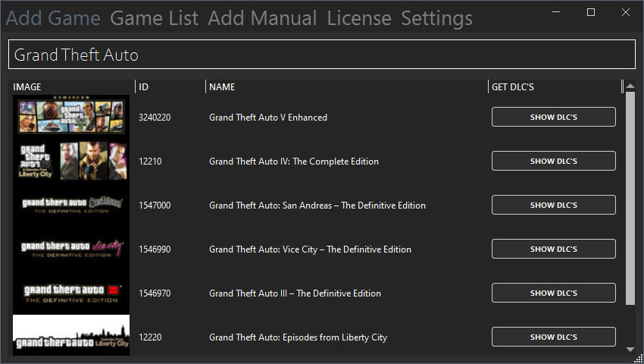
Task: Close the application window
Action: [x=626, y=12]
